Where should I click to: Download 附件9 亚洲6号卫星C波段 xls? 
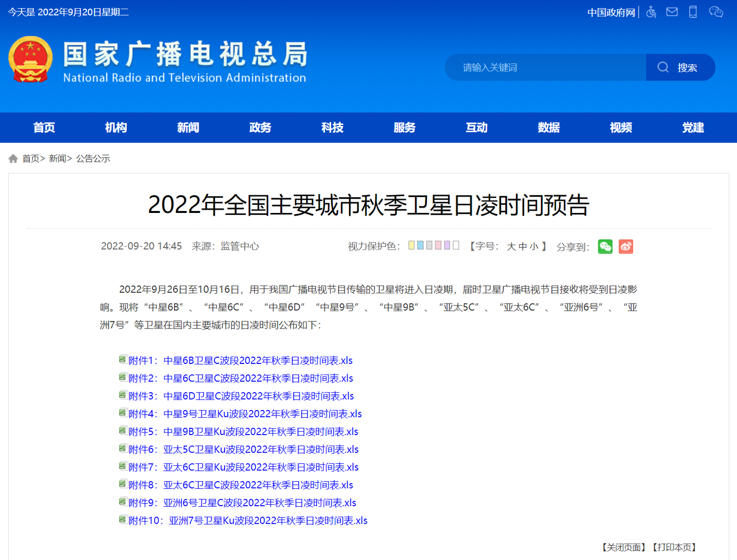pos(243,503)
